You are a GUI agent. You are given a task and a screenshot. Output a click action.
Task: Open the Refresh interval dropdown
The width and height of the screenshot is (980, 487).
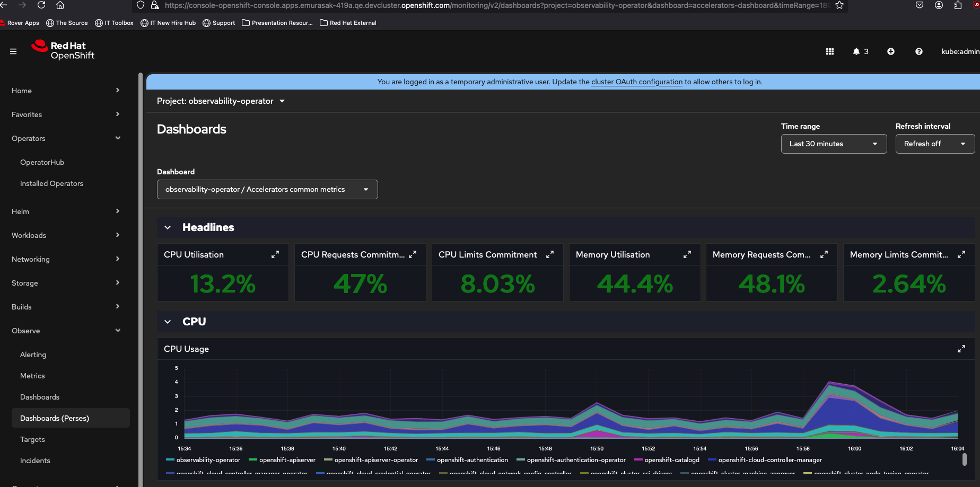(935, 144)
